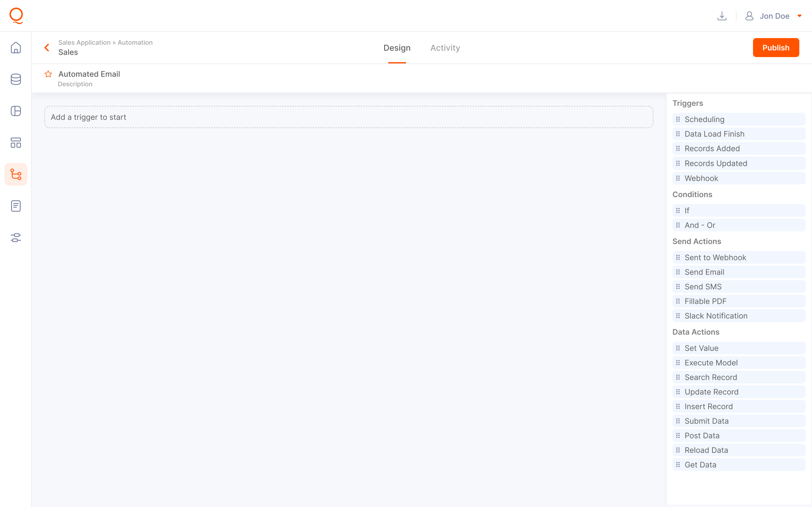
Task: Click the download icon in header
Action: (x=722, y=16)
